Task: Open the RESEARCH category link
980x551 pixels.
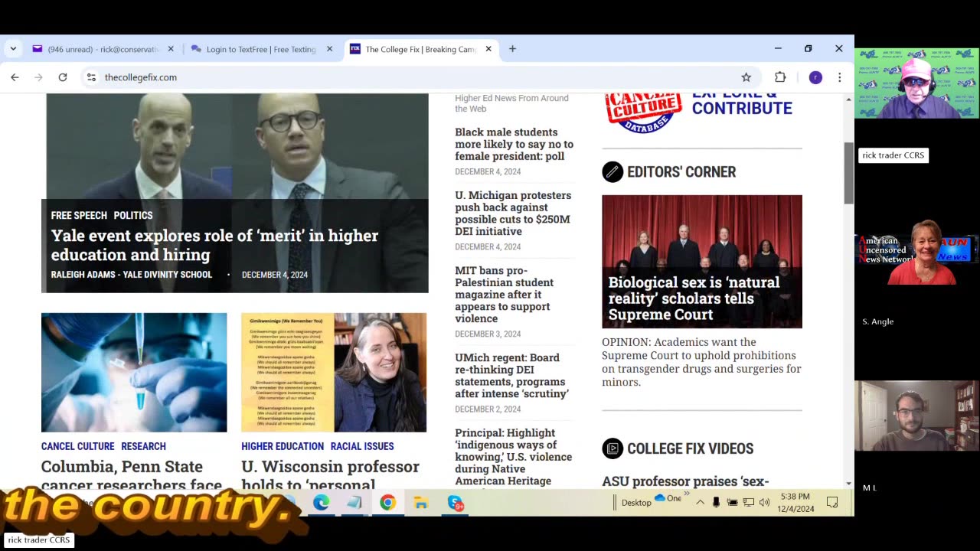Action: [x=143, y=446]
